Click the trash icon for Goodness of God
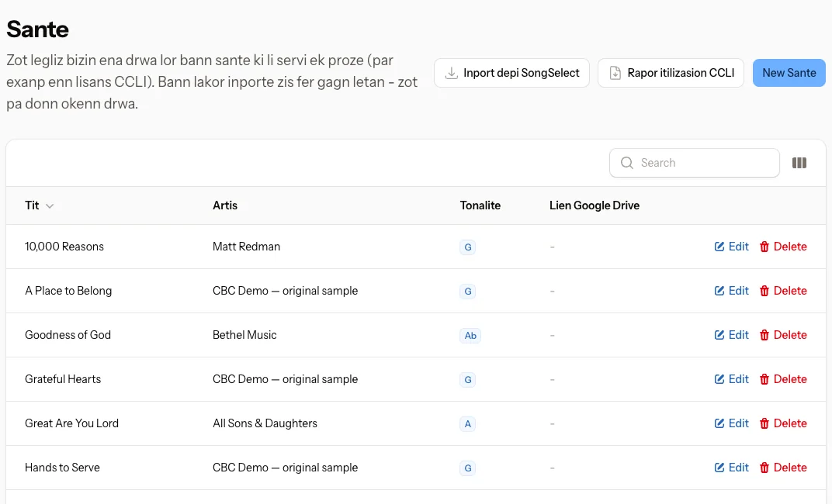Image resolution: width=832 pixels, height=504 pixels. pyautogui.click(x=764, y=335)
